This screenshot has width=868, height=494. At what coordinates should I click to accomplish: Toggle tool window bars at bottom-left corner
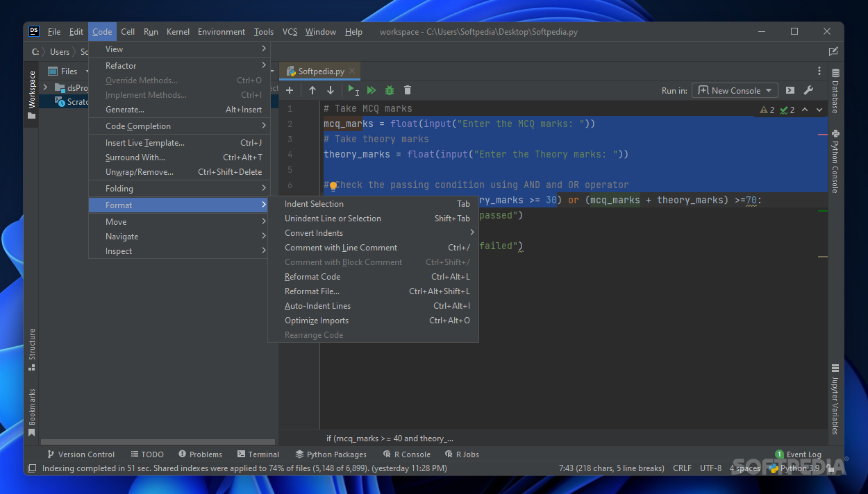tap(31, 468)
